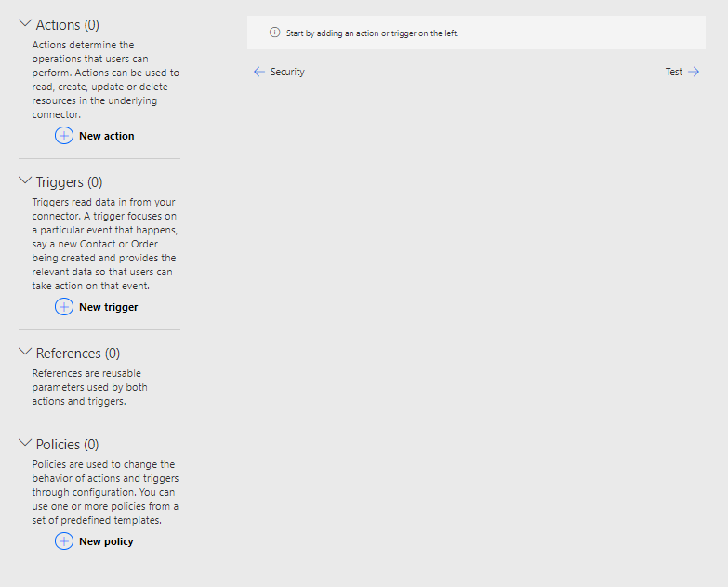Select the New trigger text label
This screenshot has height=587, width=728.
point(108,307)
